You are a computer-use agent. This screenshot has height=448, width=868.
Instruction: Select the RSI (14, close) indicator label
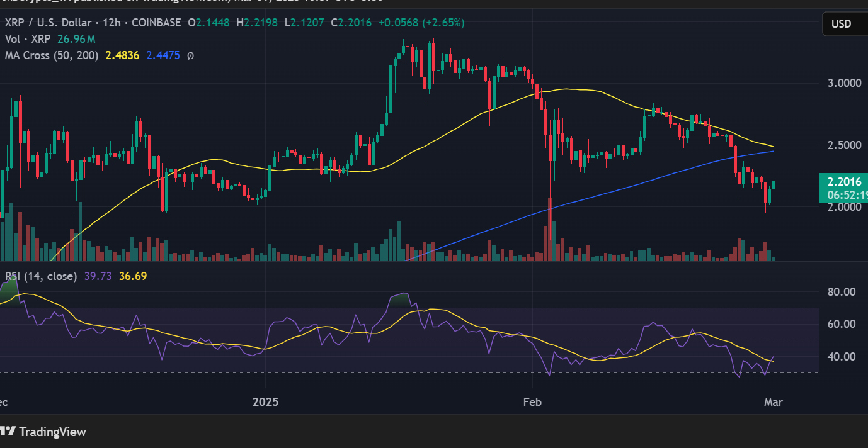coord(42,276)
